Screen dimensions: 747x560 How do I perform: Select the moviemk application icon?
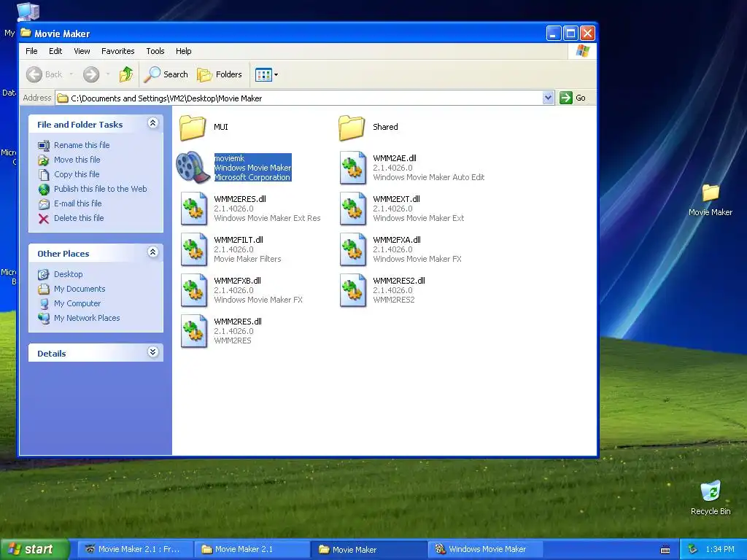point(193,168)
